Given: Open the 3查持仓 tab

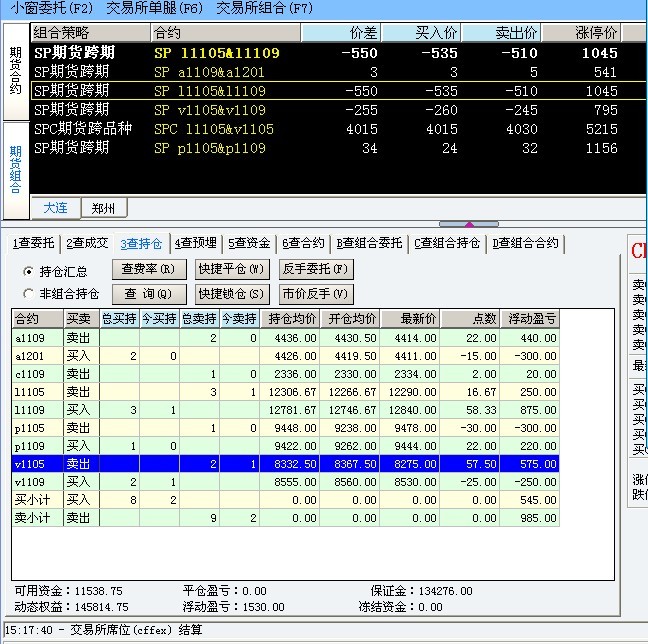Looking at the screenshot, I should pos(141,243).
